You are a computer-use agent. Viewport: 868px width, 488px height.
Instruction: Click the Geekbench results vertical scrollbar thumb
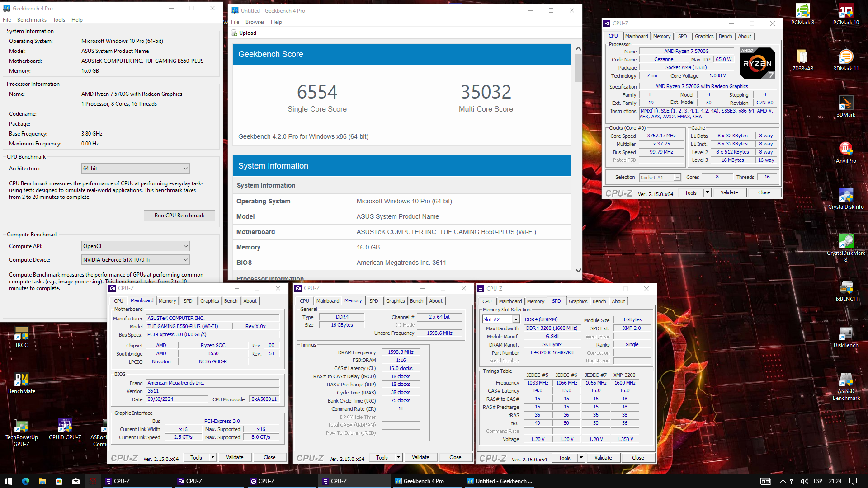point(578,68)
